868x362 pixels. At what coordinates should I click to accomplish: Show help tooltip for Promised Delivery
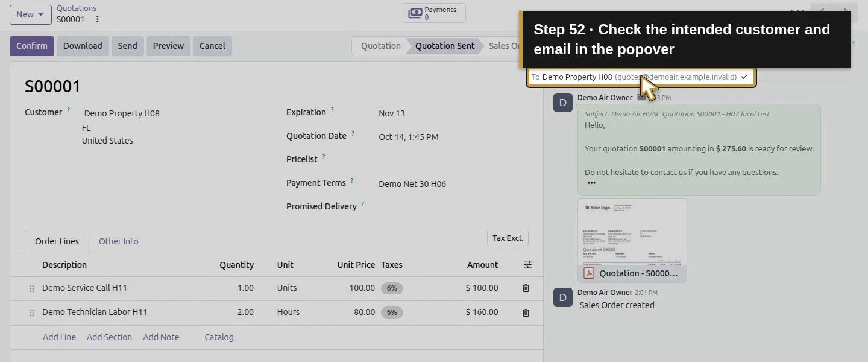click(363, 205)
